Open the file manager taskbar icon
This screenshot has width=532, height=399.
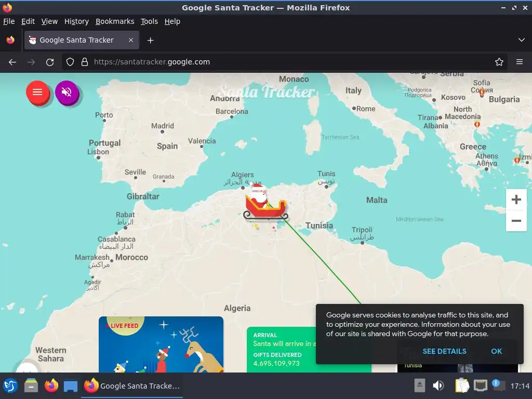tap(31, 386)
